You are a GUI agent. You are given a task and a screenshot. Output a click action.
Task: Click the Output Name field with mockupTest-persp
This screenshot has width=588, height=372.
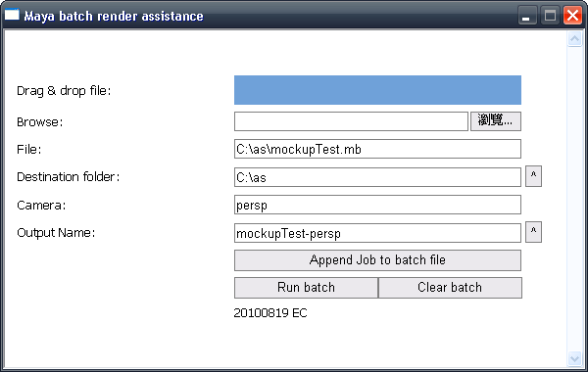pos(377,233)
